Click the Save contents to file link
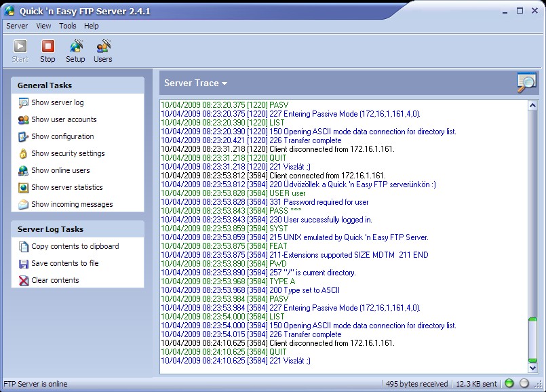The width and height of the screenshot is (546, 392). tap(64, 264)
